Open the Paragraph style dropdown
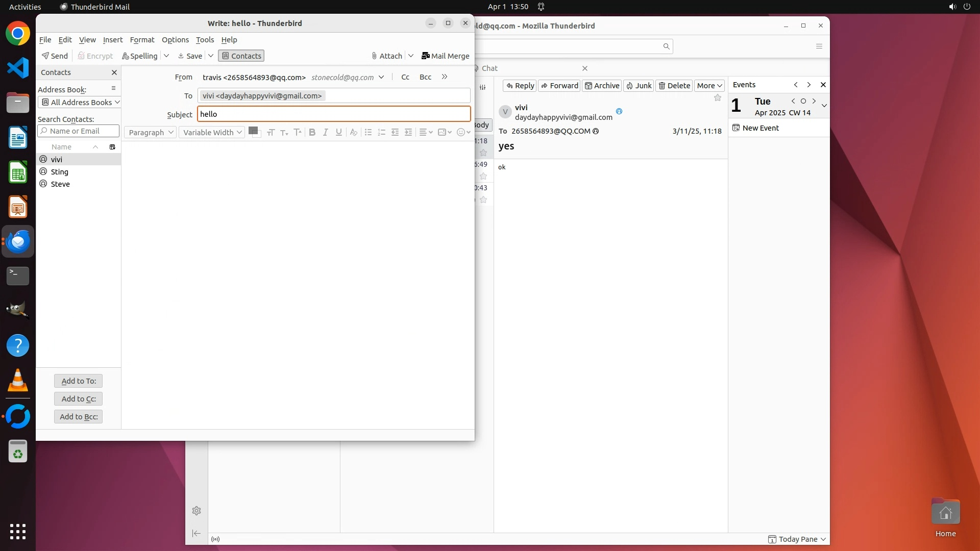The height and width of the screenshot is (551, 980). (150, 132)
